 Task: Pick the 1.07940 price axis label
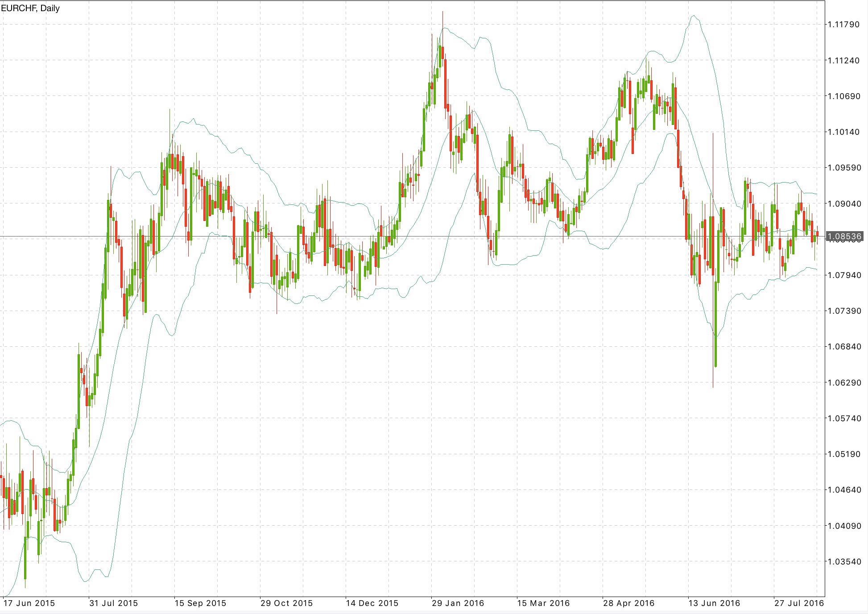pos(843,275)
